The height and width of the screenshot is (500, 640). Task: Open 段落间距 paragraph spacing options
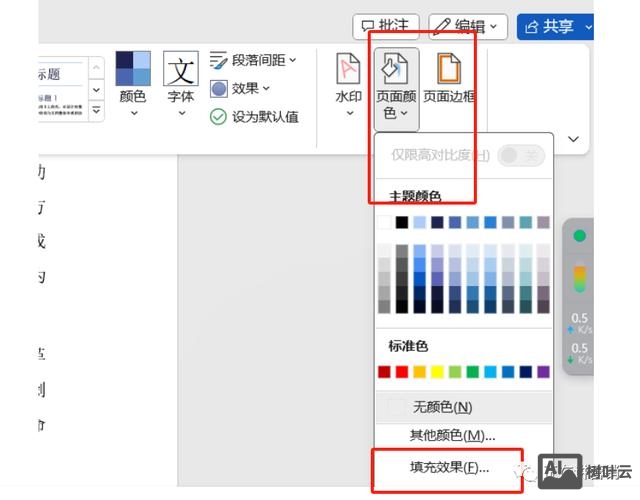253,60
